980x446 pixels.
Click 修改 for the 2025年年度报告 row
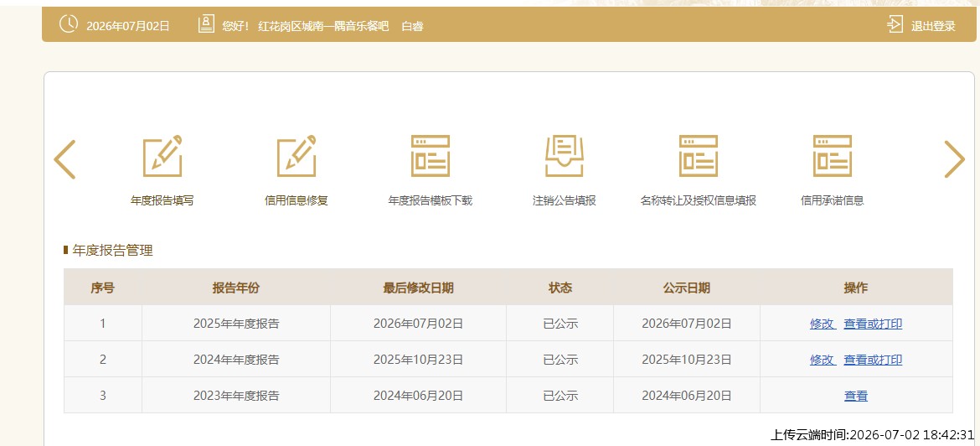tap(823, 324)
